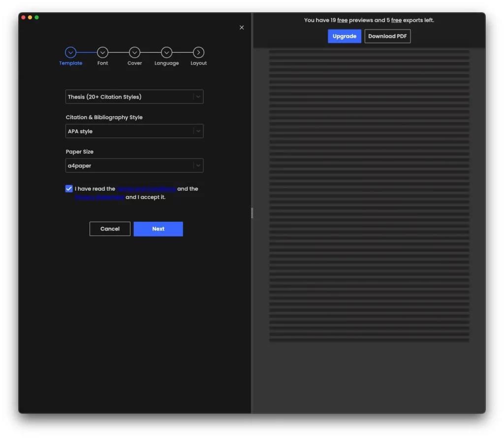504x438 pixels.
Task: Jump to the Language step
Action: click(166, 52)
